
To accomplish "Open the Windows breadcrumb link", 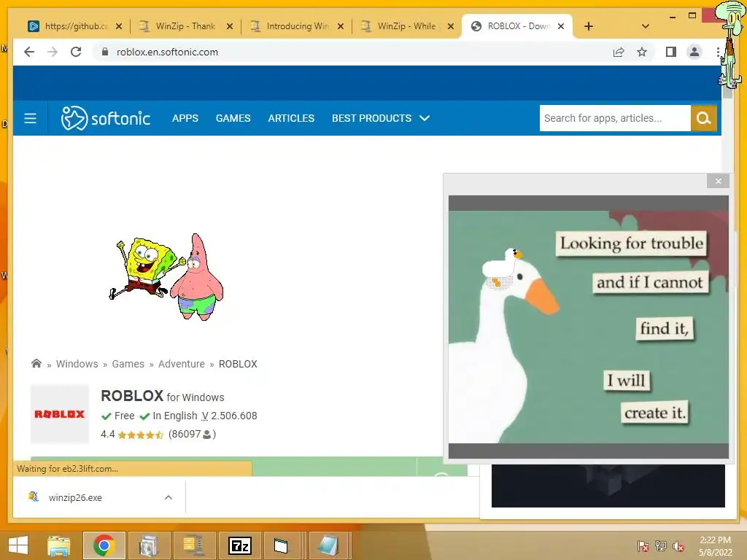I will pos(77,364).
